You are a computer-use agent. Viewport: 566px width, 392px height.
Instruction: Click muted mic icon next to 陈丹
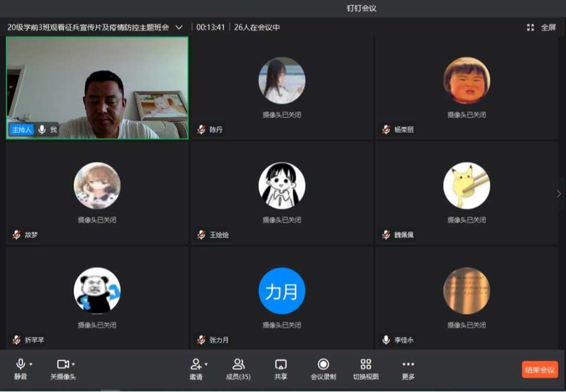point(201,129)
